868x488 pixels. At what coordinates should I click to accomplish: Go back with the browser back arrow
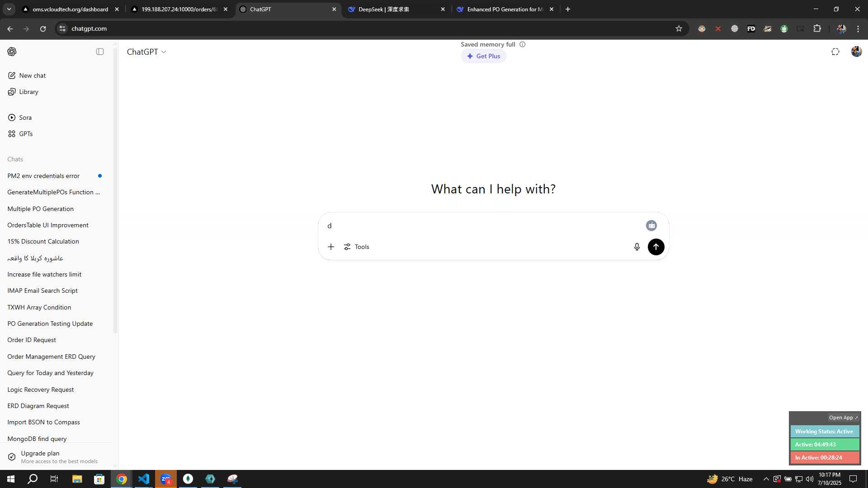pos(10,28)
